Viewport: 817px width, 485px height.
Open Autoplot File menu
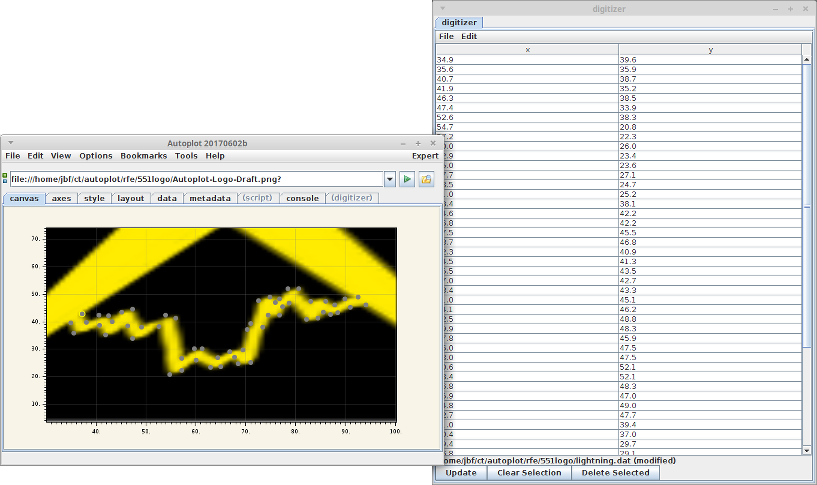pos(13,156)
